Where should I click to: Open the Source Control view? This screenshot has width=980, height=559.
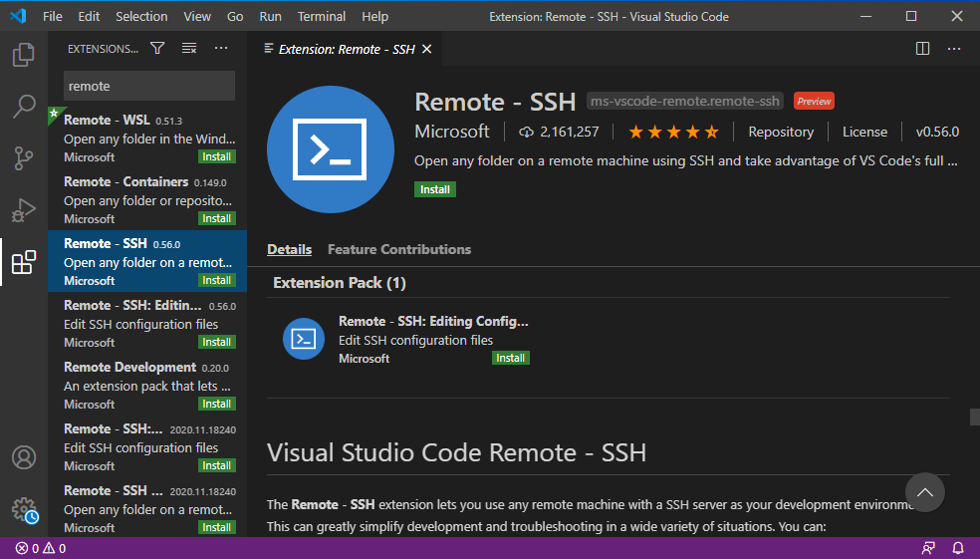[x=24, y=158]
